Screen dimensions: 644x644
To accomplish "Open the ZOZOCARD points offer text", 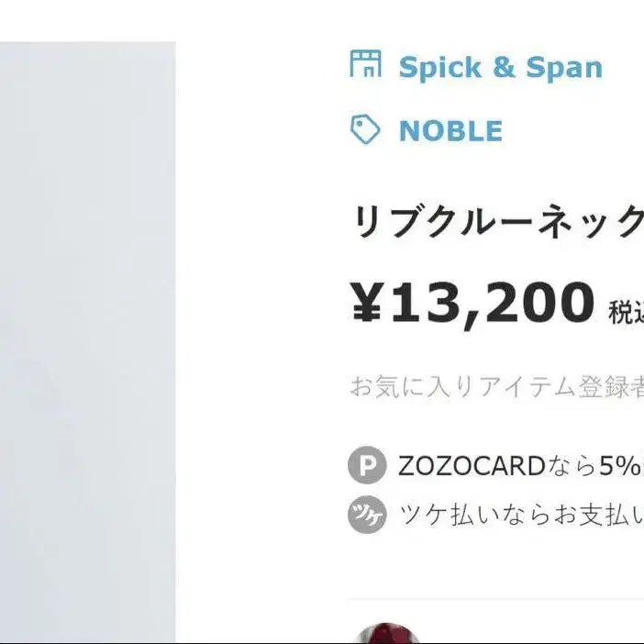I will point(521,466).
